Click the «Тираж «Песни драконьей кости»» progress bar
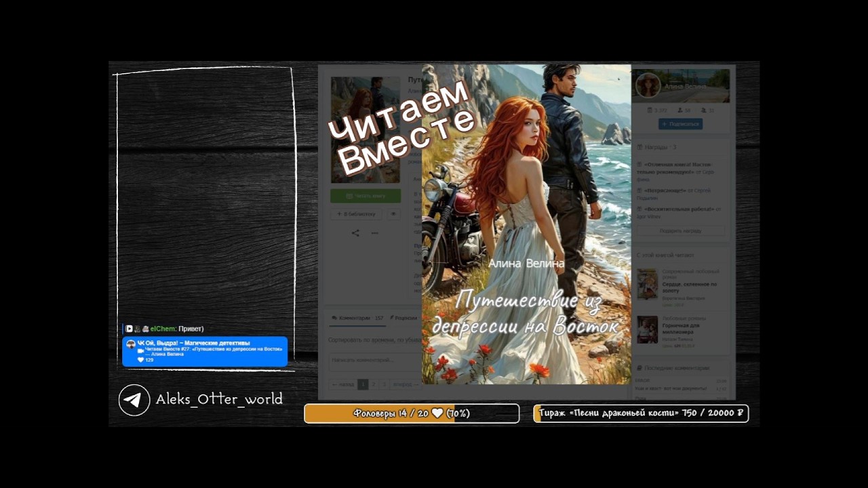The height and width of the screenshot is (488, 868). pos(641,413)
